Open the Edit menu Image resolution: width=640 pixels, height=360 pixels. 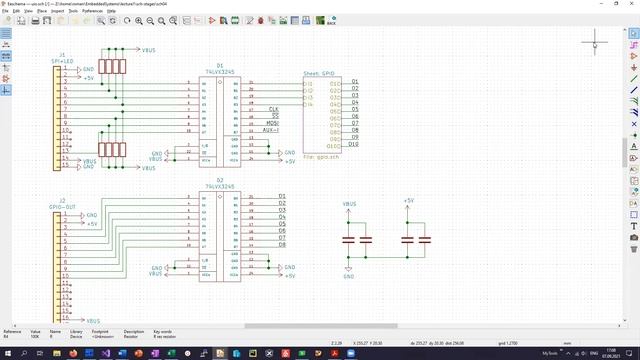16,11
